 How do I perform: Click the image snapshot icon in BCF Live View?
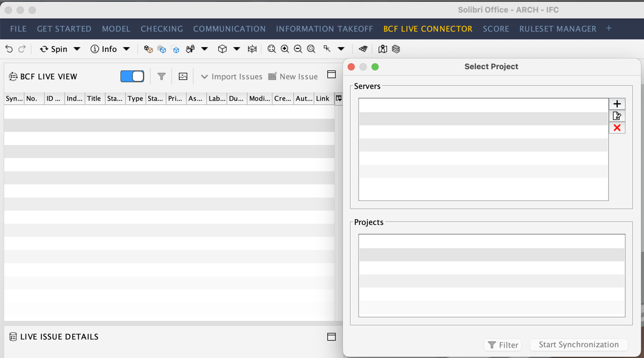coord(183,76)
